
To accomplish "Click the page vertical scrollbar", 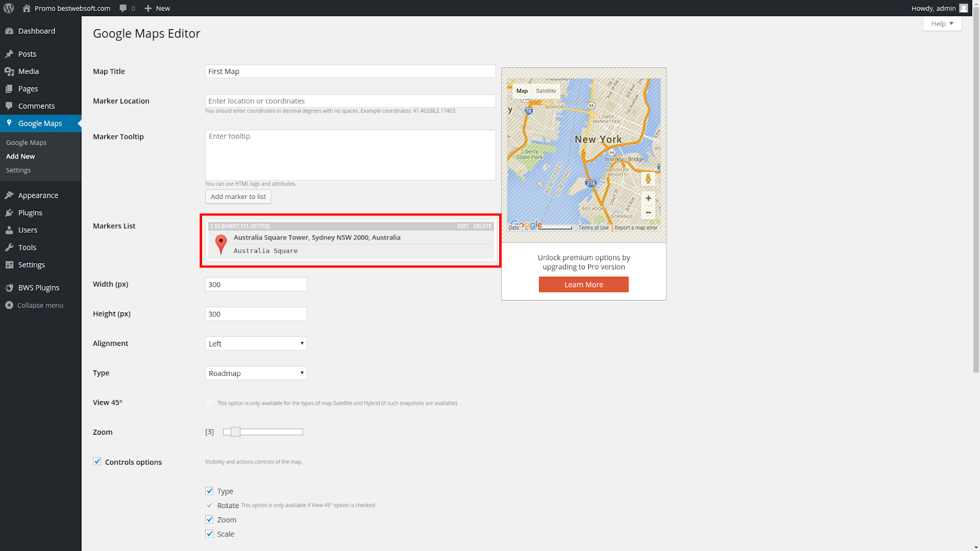I will click(x=976, y=190).
